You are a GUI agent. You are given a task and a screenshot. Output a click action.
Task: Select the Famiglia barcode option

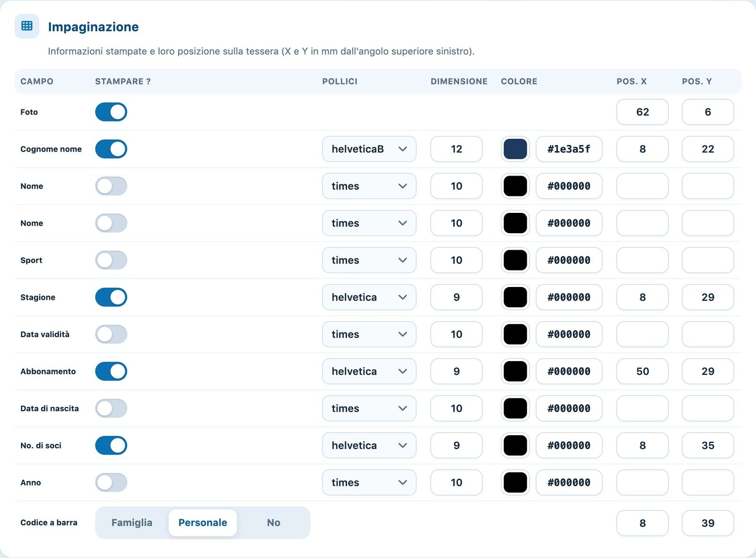[x=132, y=523]
